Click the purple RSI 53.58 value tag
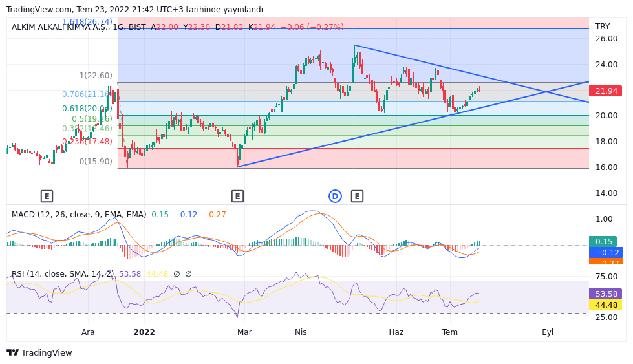The image size is (633, 364). 606,294
